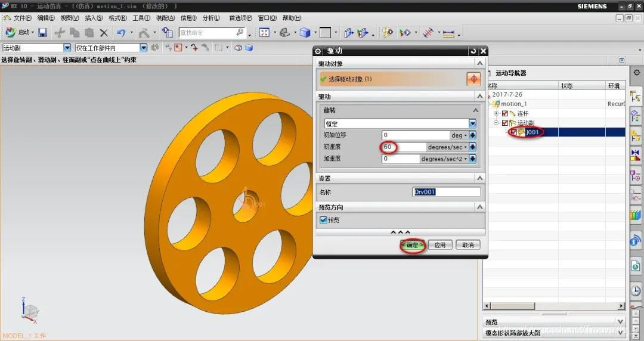
Task: Open the Motion Navigator tab in the resource bar
Action: 636,97
